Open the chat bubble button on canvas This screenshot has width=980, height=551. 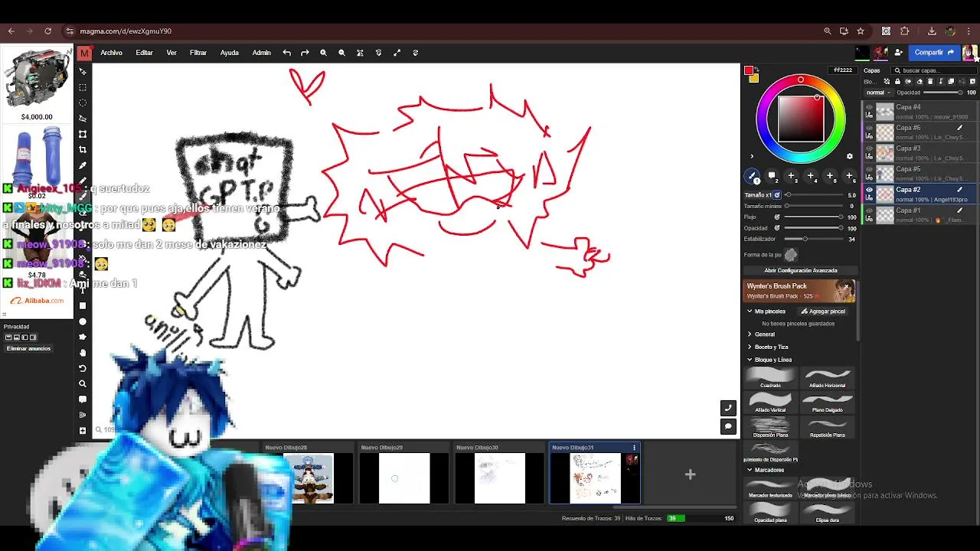tap(728, 426)
